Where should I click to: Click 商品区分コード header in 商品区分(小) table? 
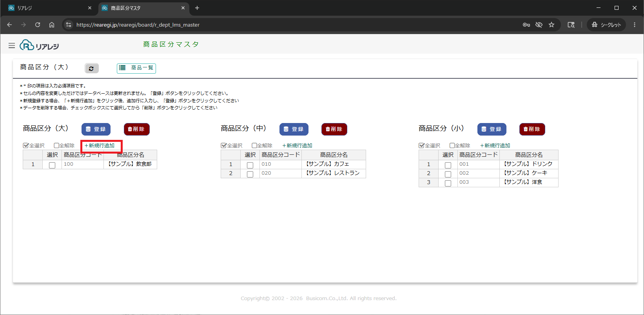tap(479, 155)
